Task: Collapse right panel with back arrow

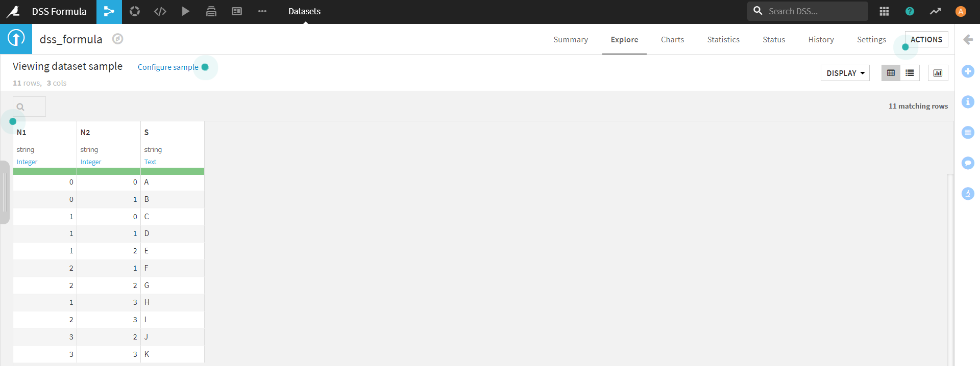Action: tap(968, 39)
